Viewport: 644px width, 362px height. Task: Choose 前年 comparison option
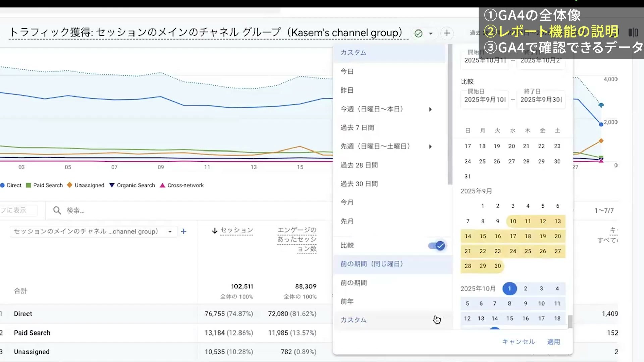(392, 302)
